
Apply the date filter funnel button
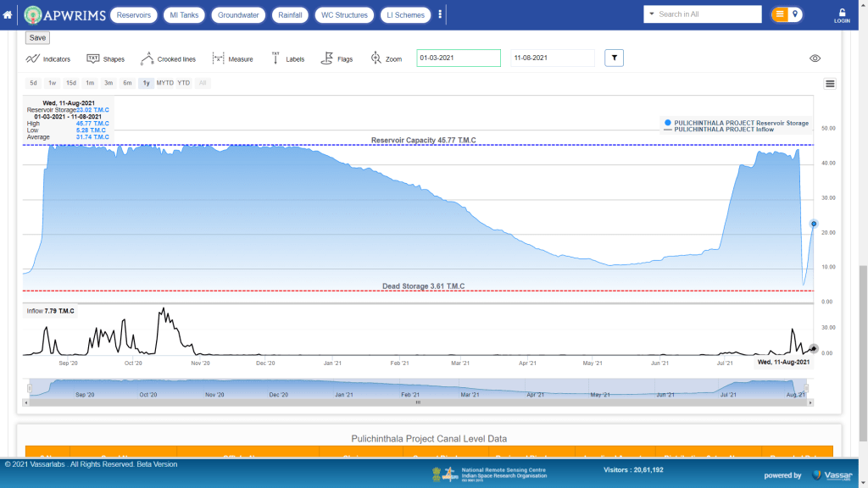pos(615,58)
